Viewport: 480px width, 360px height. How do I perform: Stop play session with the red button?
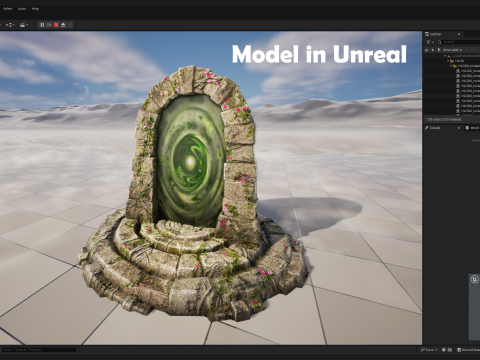click(56, 25)
